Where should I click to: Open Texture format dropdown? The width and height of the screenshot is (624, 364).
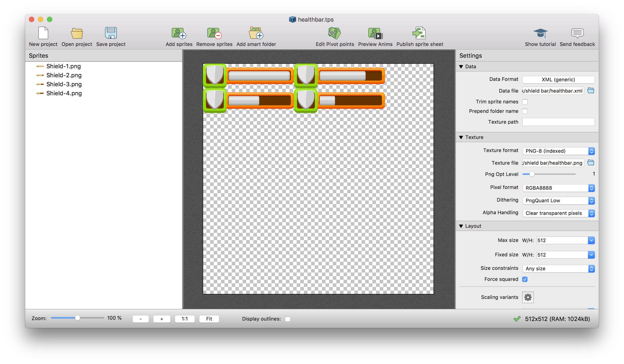coord(559,151)
